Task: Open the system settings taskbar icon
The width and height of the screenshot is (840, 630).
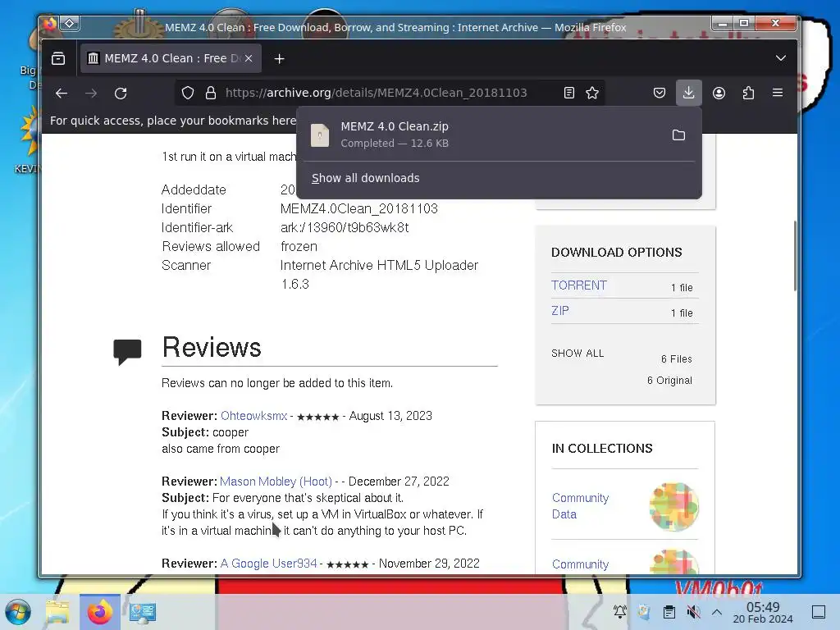Action: [142, 612]
